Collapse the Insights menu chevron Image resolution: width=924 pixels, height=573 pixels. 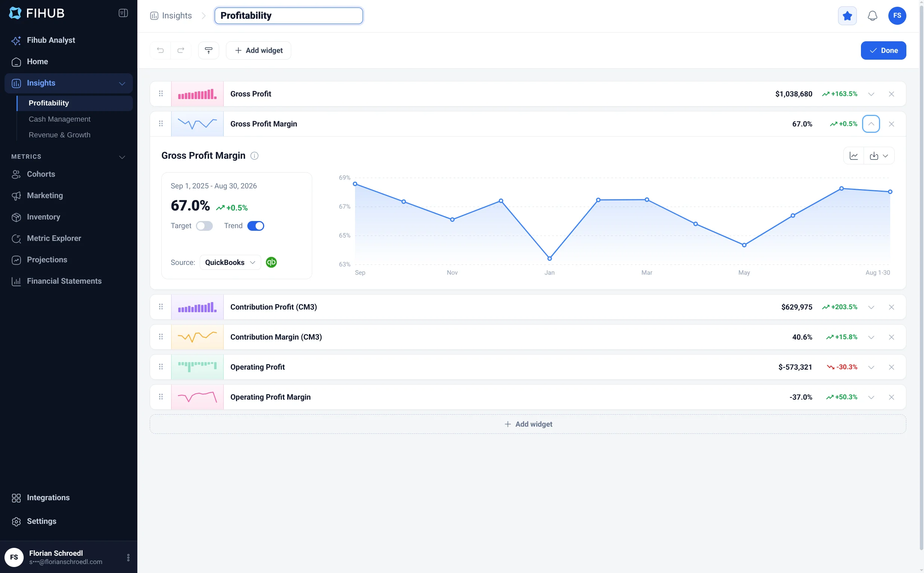pyautogui.click(x=122, y=83)
